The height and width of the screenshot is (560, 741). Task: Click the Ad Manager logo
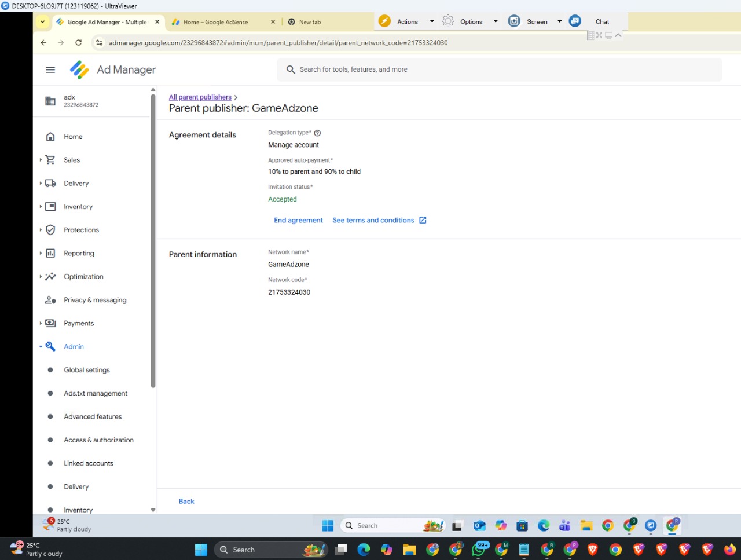point(79,70)
